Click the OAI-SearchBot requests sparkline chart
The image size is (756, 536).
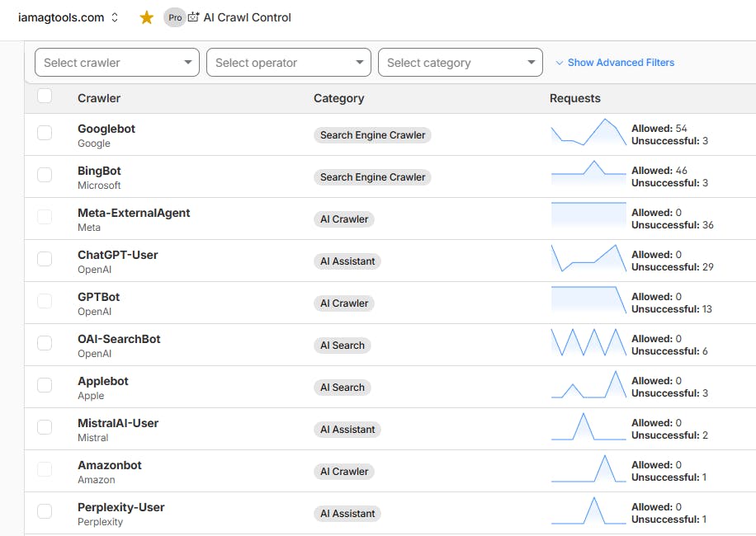(588, 343)
